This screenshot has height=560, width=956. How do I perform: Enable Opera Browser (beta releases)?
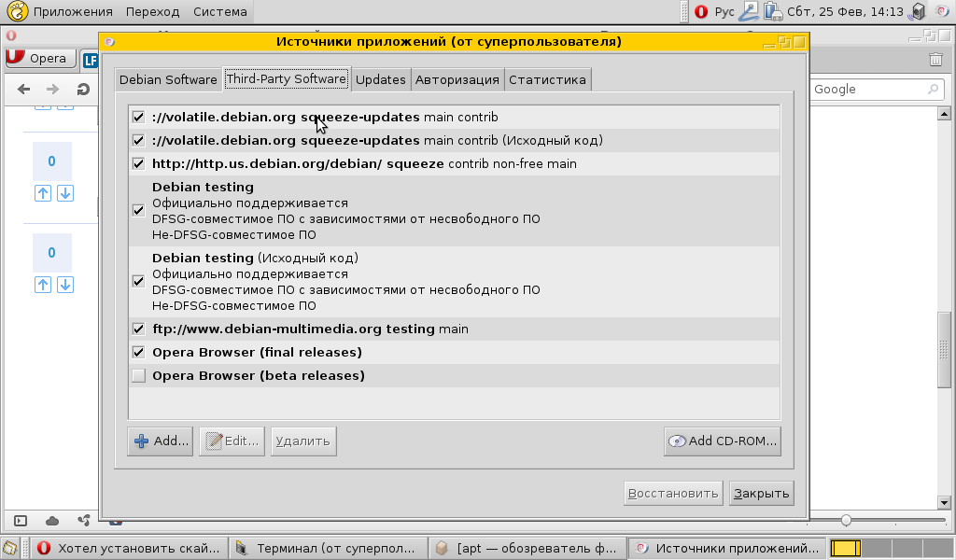[x=138, y=375]
